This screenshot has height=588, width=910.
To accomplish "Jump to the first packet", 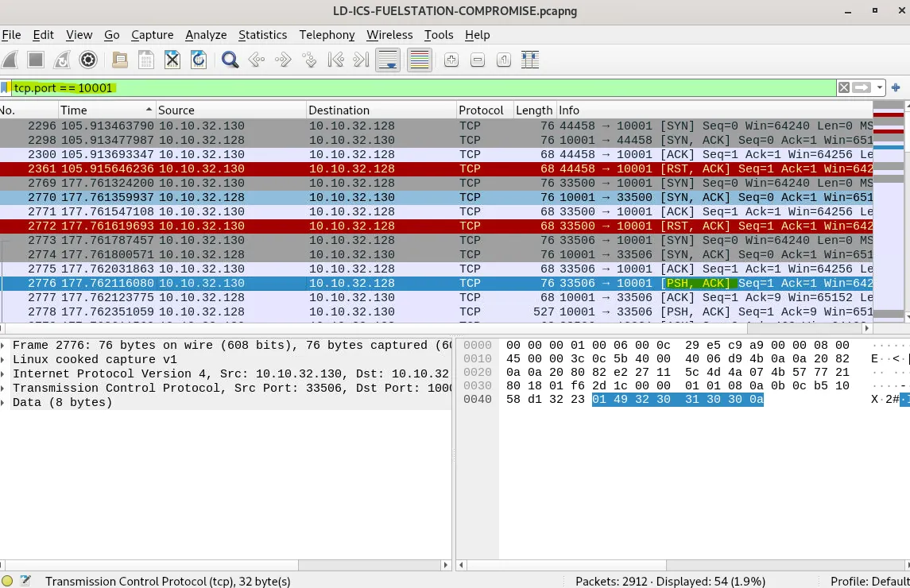I will pyautogui.click(x=335, y=60).
